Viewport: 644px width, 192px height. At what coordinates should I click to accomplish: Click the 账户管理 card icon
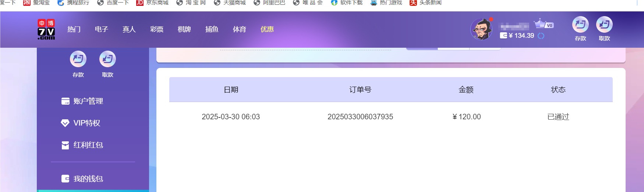pos(66,101)
